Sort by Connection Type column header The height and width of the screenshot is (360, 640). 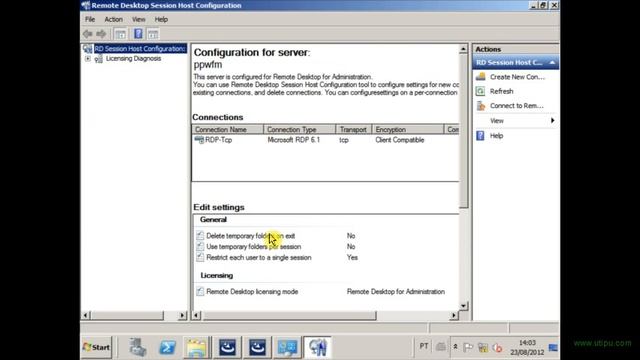pos(300,129)
